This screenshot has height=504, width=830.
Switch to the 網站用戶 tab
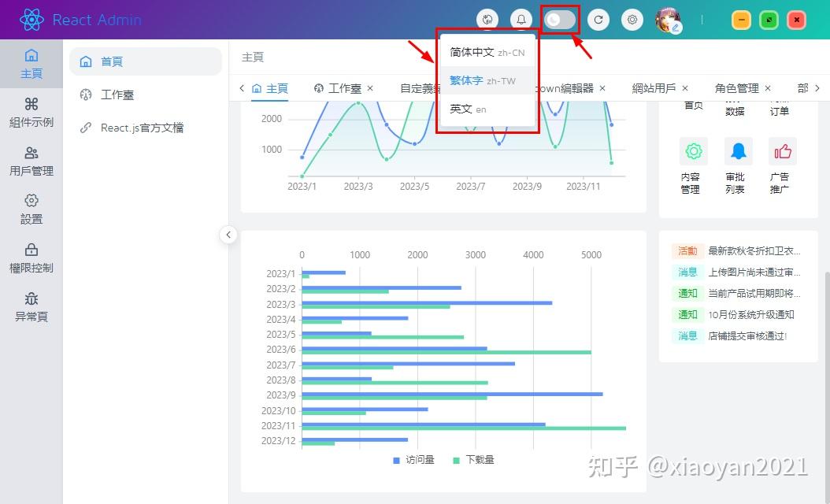(654, 88)
